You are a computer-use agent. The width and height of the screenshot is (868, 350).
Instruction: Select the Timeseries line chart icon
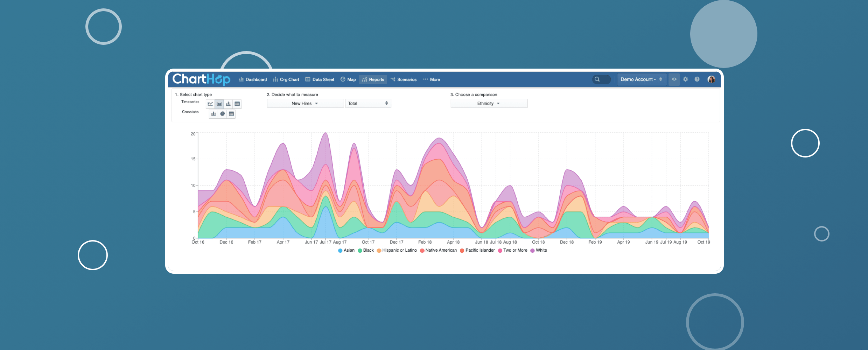click(210, 104)
